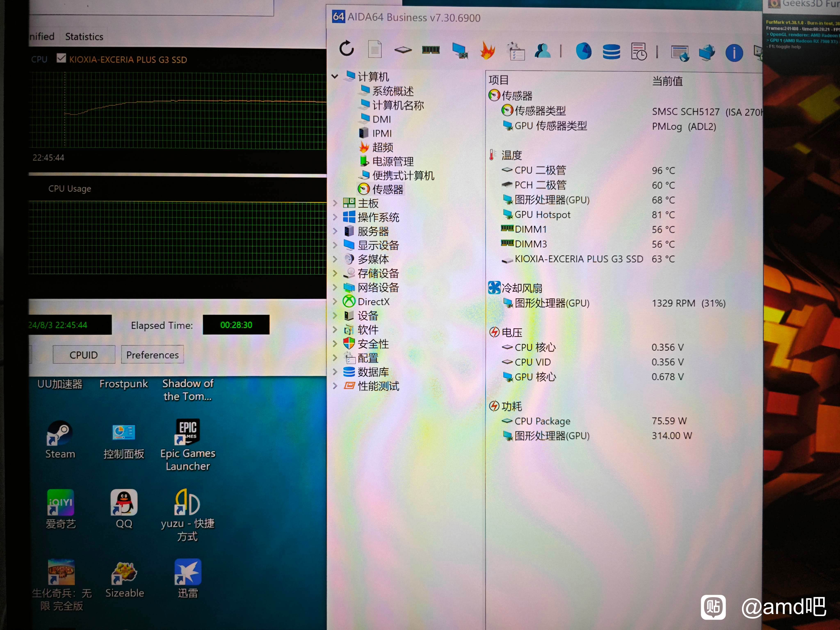The image size is (840, 630).
Task: Click the window with globe icon in toolbar
Action: 680,53
